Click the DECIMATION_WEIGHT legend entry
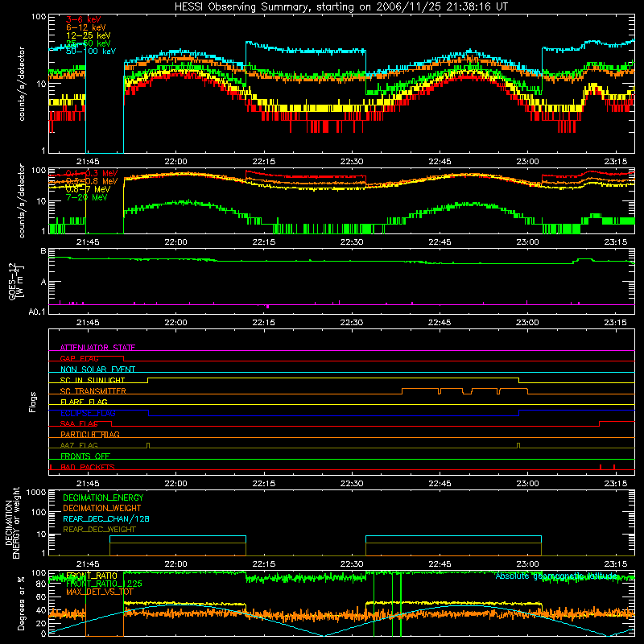 tap(102, 508)
